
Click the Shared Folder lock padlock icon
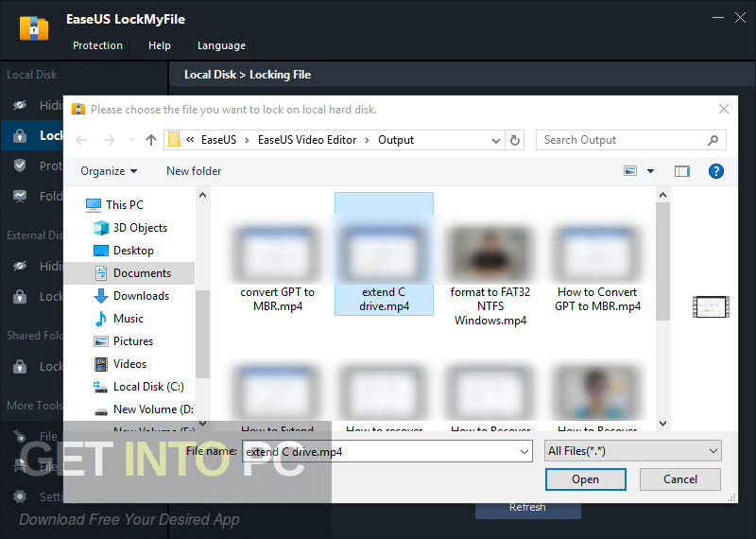20,366
